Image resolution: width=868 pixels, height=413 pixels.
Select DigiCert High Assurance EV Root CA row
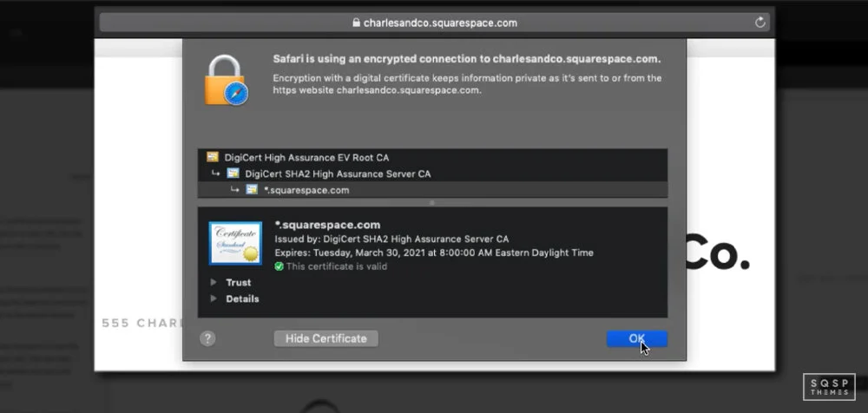[432, 157]
